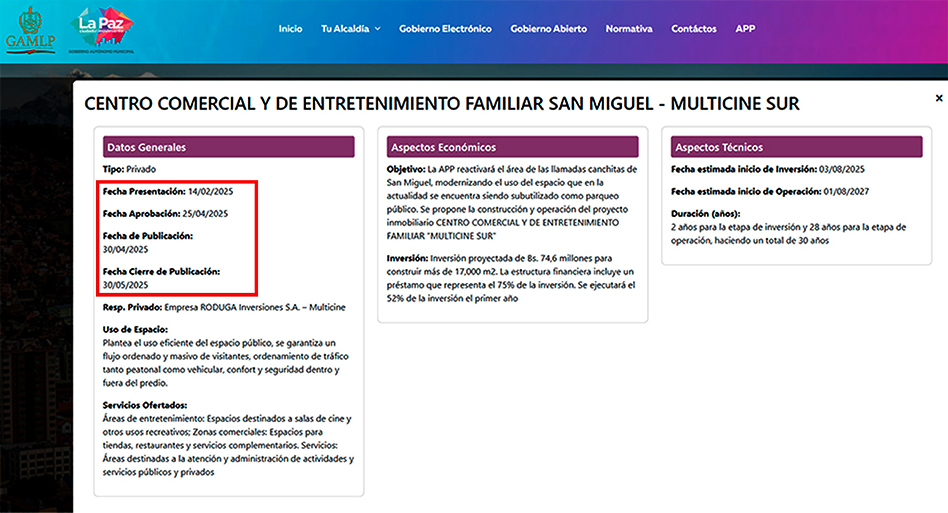
Task: Click the Fecha Aprobación date line
Action: click(165, 213)
